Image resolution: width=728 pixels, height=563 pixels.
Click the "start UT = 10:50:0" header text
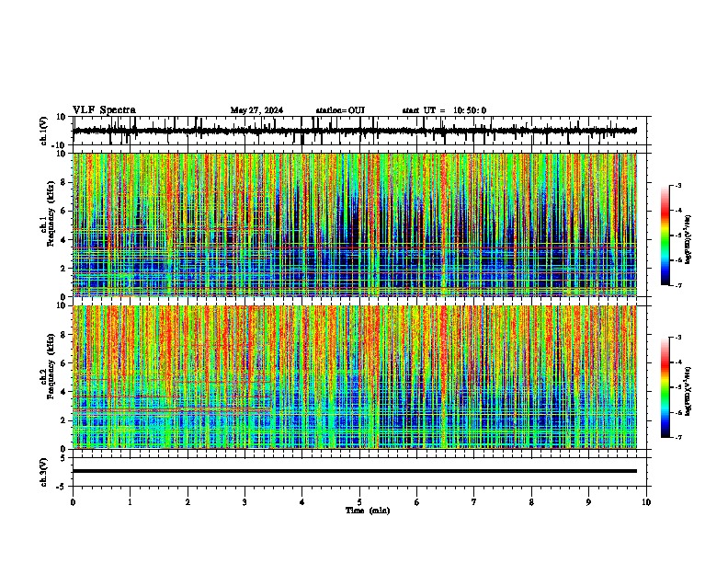click(444, 110)
